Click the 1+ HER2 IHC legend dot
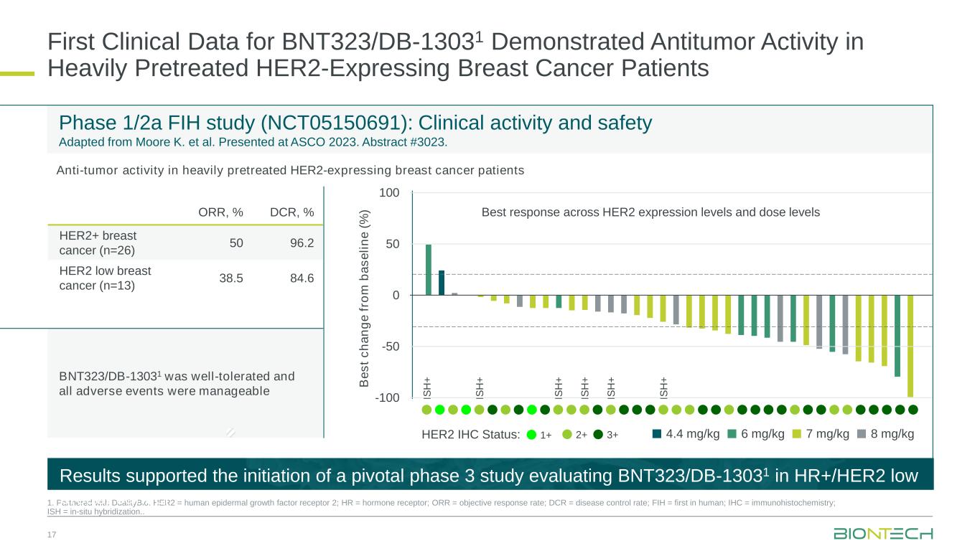Screen dimensions: 980x551 (532, 434)
